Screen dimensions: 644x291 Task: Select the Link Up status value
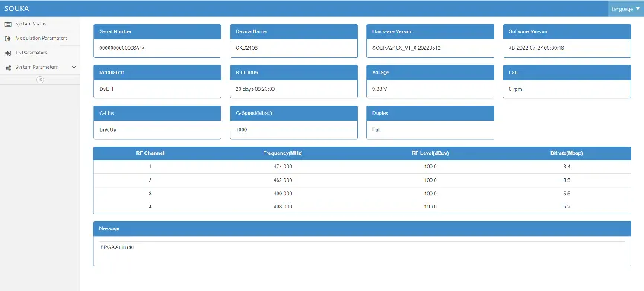[x=108, y=129]
